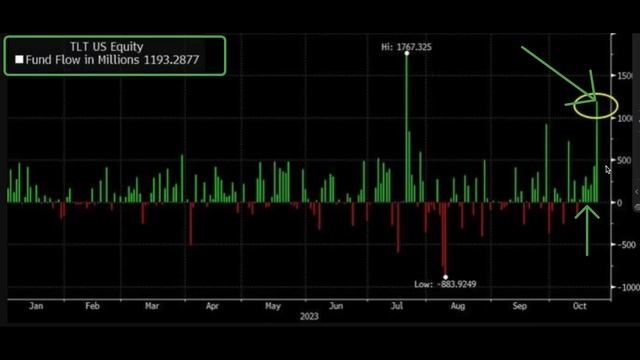This screenshot has width=640, height=360.
Task: Click the -1000 value on the vertical axis
Action: click(629, 287)
